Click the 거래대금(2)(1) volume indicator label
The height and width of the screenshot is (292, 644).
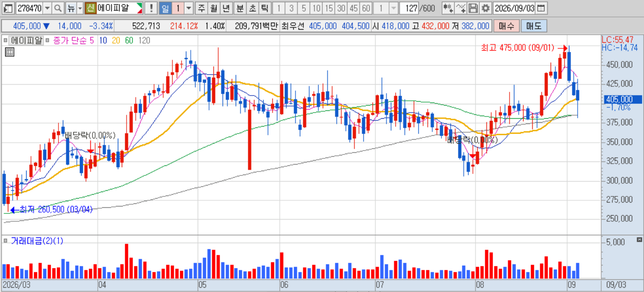pyautogui.click(x=37, y=241)
